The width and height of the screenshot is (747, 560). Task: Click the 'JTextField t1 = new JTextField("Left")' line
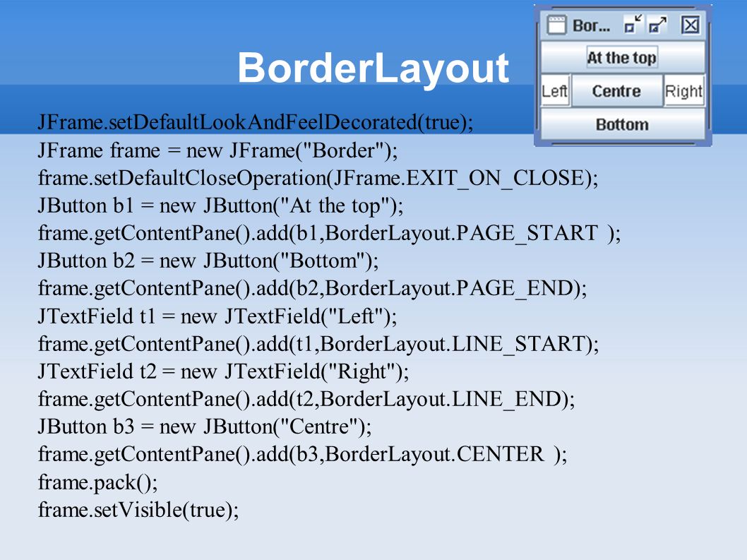click(217, 316)
